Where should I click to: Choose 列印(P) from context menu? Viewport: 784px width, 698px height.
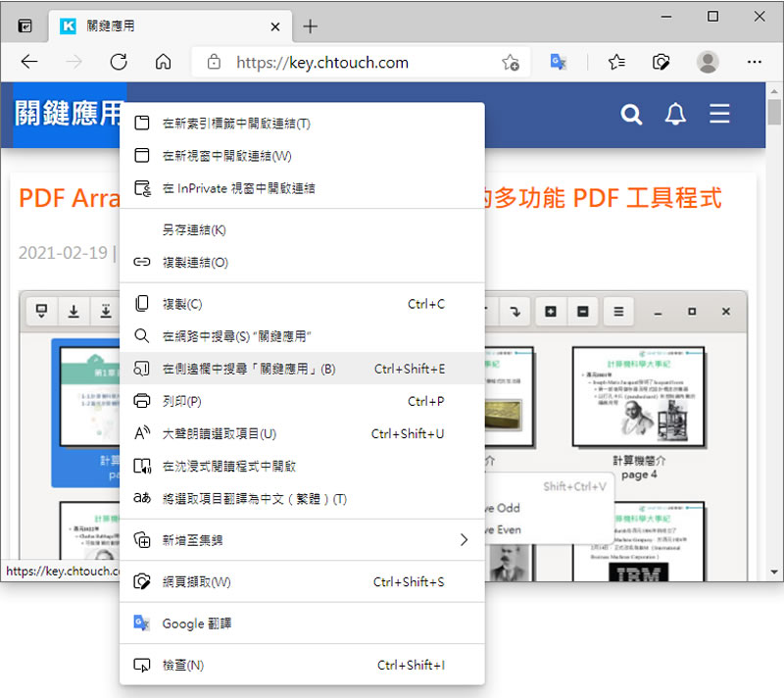click(302, 401)
